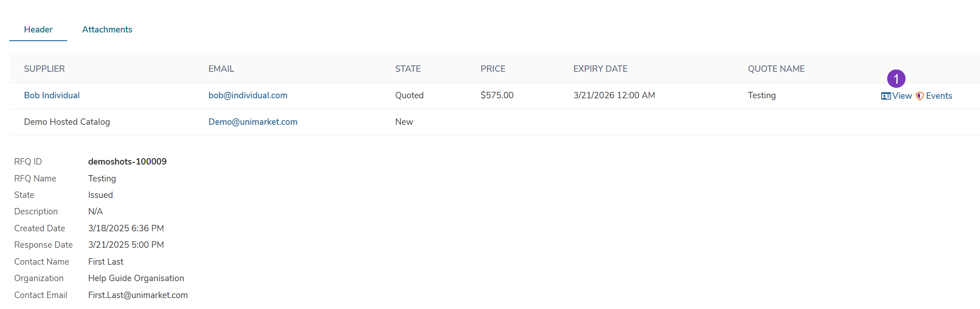This screenshot has height=309, width=980.
Task: Click the Demo@unimarket.com email link
Action: (x=253, y=122)
